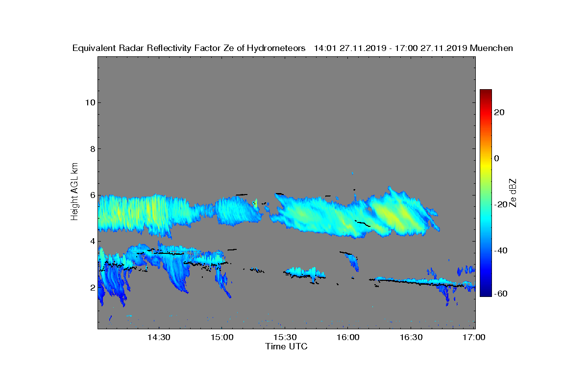
Task: Click the '15:30' time tick label
Action: 285,338
